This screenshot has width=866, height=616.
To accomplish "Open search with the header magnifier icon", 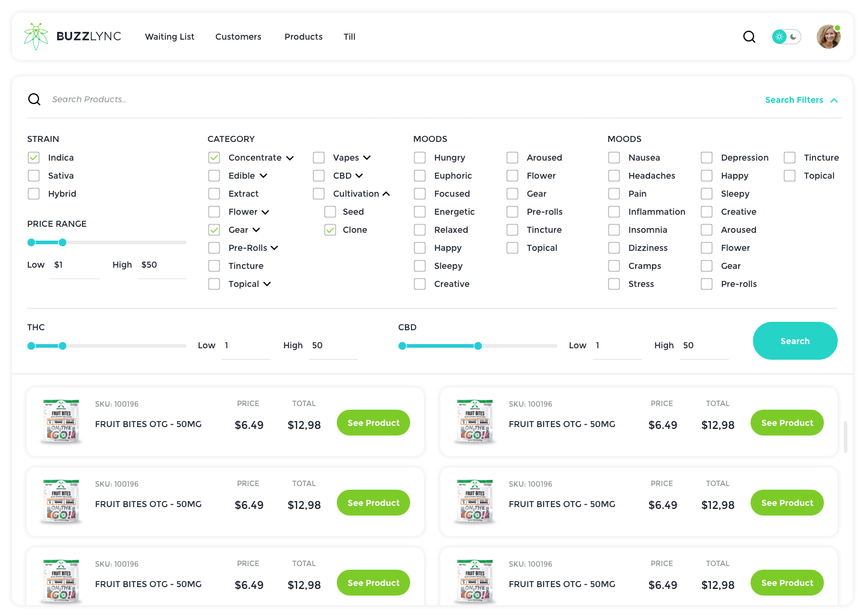I will 749,37.
